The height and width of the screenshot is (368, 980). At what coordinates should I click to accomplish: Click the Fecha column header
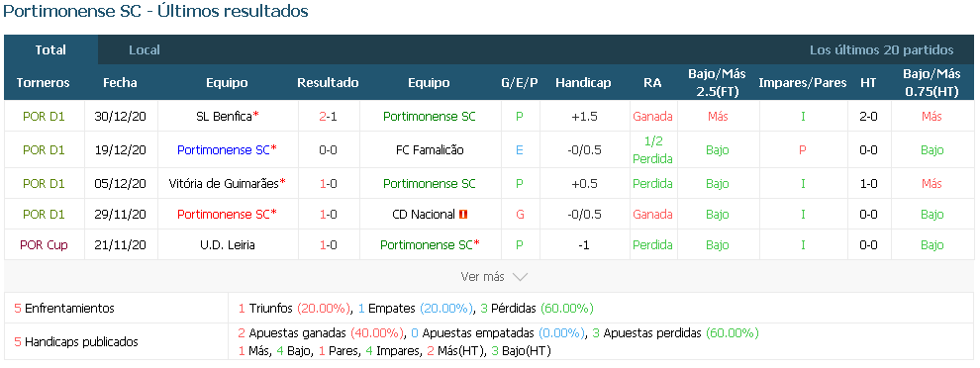[x=120, y=82]
